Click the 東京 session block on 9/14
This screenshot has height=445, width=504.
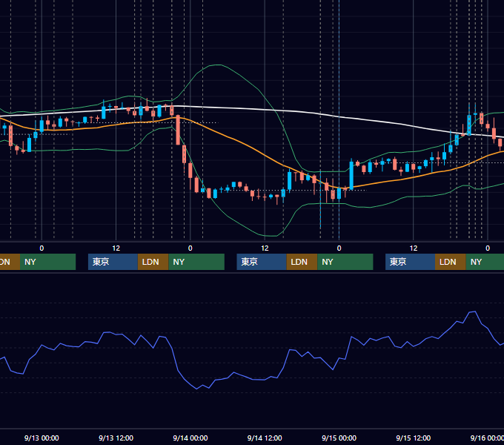click(x=262, y=262)
